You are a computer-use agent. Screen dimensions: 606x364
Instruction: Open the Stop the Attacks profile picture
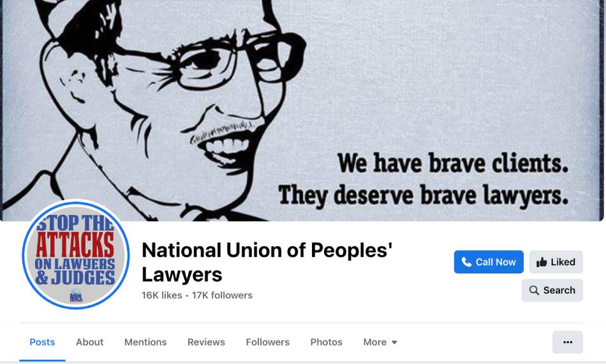pos(76,254)
